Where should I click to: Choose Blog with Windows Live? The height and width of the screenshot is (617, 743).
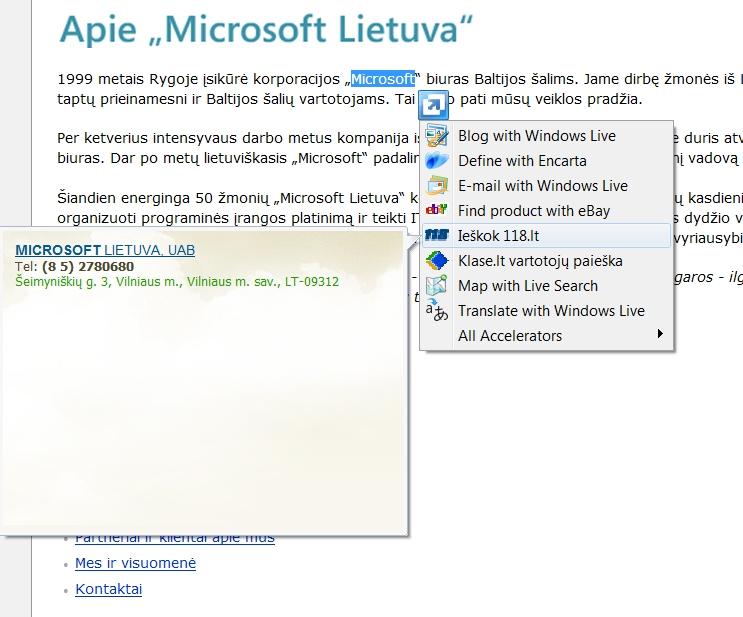[546, 136]
